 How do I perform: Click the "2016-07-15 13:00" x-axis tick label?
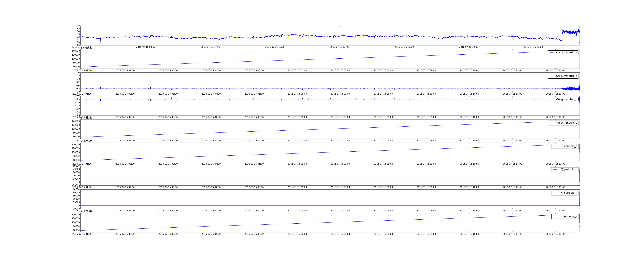(340, 47)
